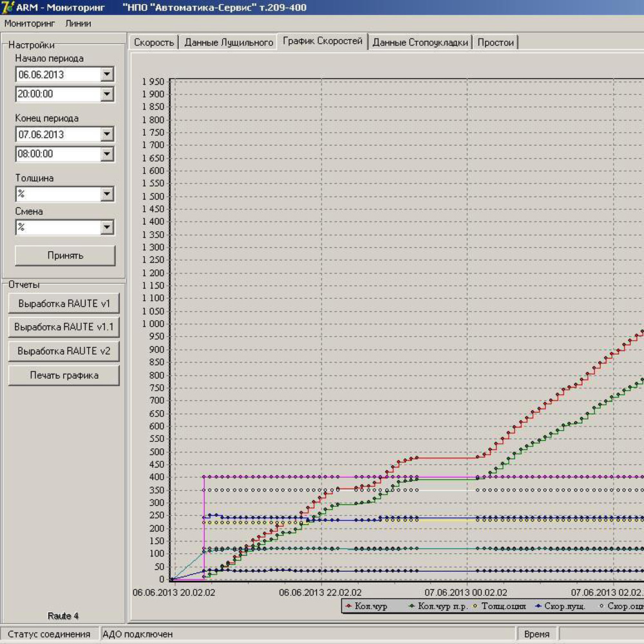Viewport: 644px width, 644px height.
Task: Click the Кол.чур legend entry
Action: (367, 606)
